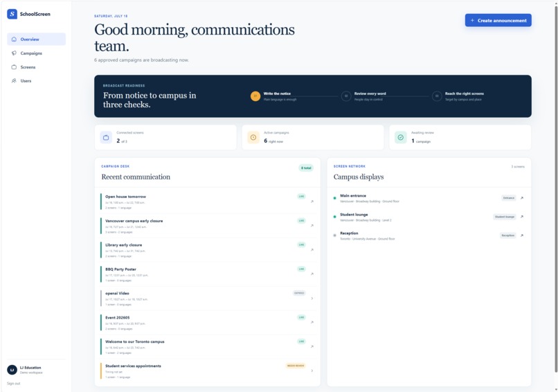Screen dimensions: 558x392
Task: Click the Recent communication heading
Action: [x=136, y=177]
